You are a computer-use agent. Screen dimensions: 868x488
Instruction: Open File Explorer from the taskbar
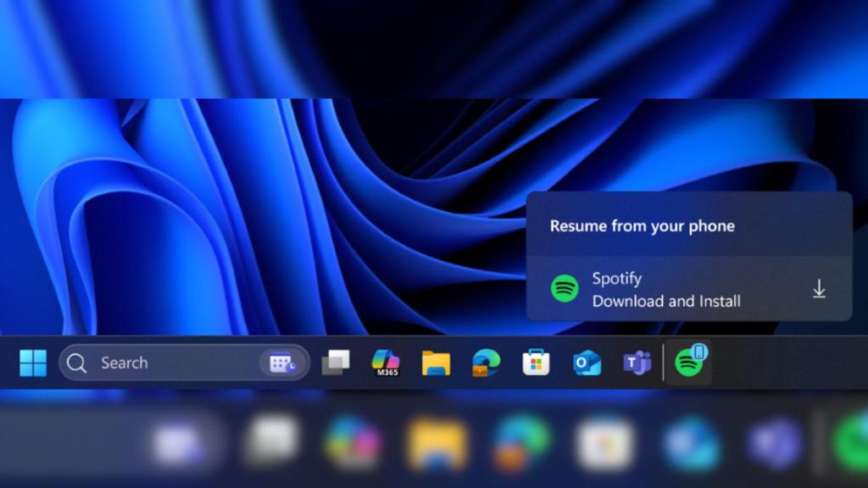point(437,363)
